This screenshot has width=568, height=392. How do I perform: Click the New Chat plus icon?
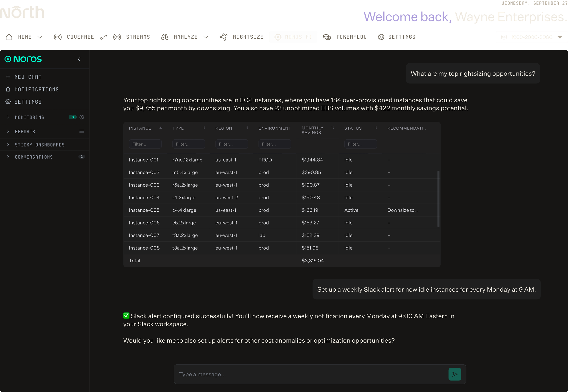pyautogui.click(x=8, y=77)
